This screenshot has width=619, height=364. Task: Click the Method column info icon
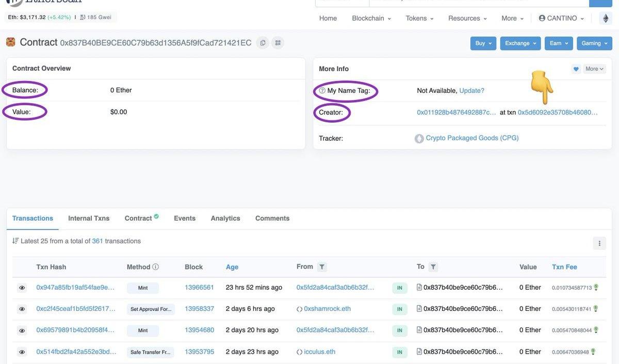[155, 267]
